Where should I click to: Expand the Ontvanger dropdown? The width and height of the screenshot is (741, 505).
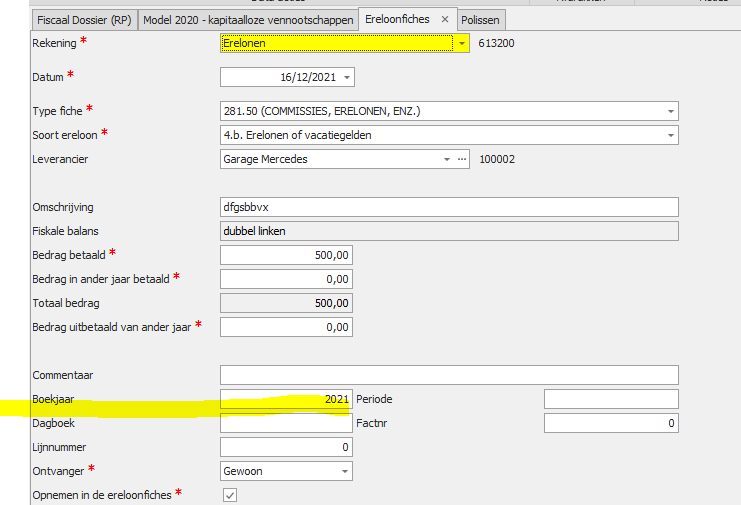click(345, 471)
